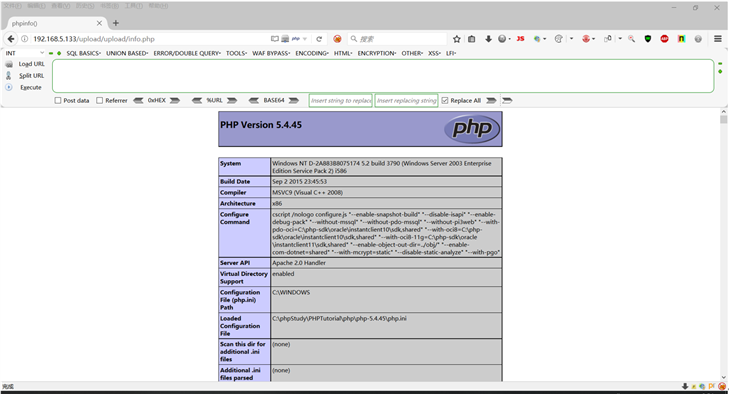Screen dimensions: 729x394
Task: Open the ENCODING menu
Action: coord(311,53)
